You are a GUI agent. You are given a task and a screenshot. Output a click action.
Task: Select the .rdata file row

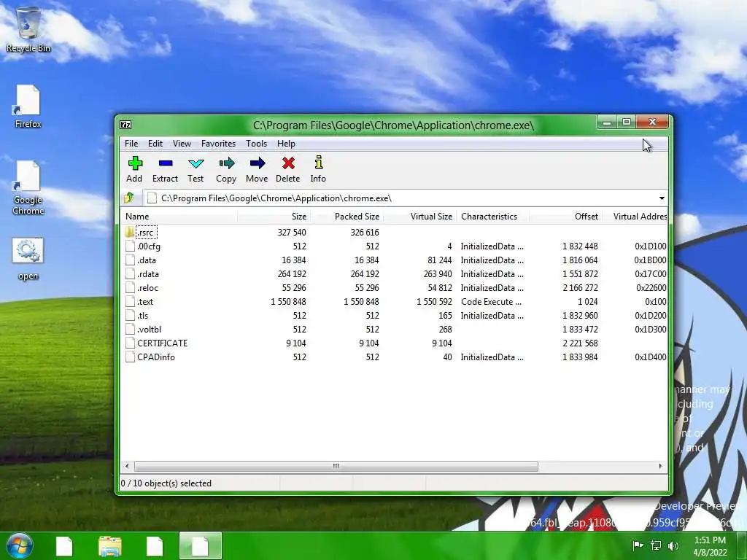pyautogui.click(x=395, y=274)
